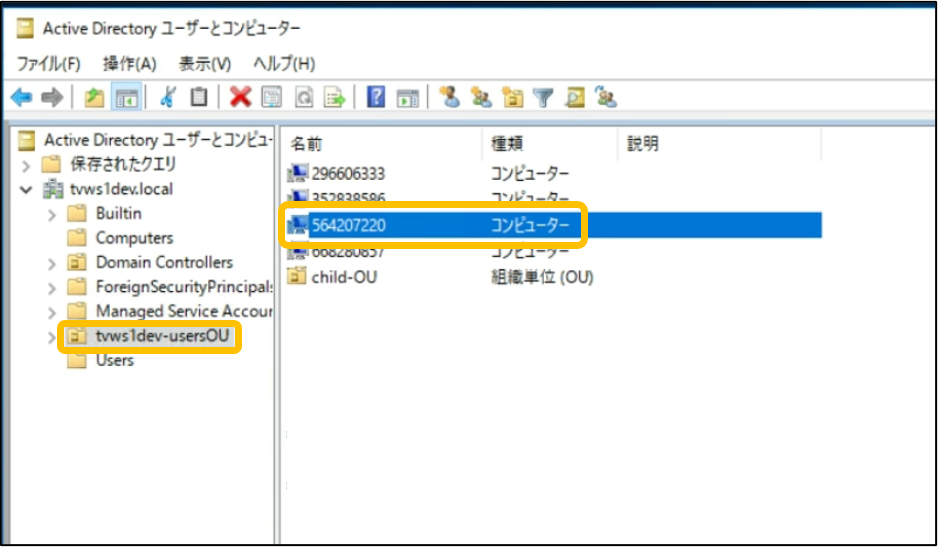
Task: Go forward with the gray forward arrow
Action: click(x=52, y=97)
